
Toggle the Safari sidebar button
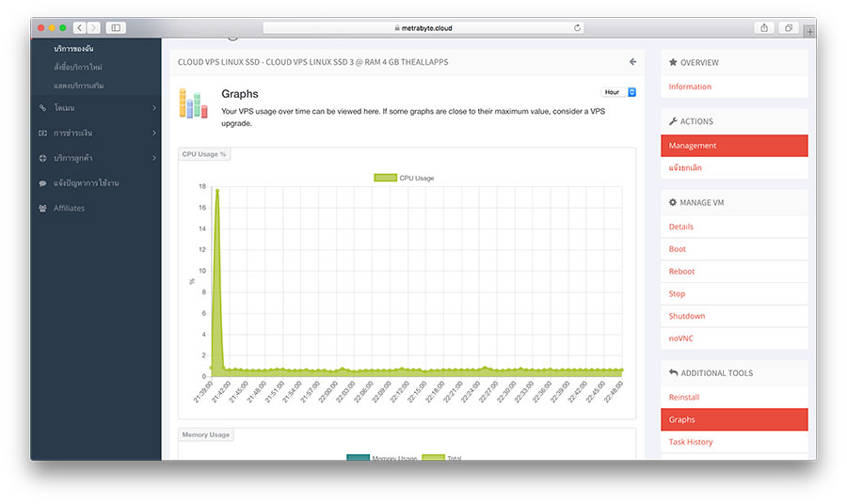pos(115,28)
